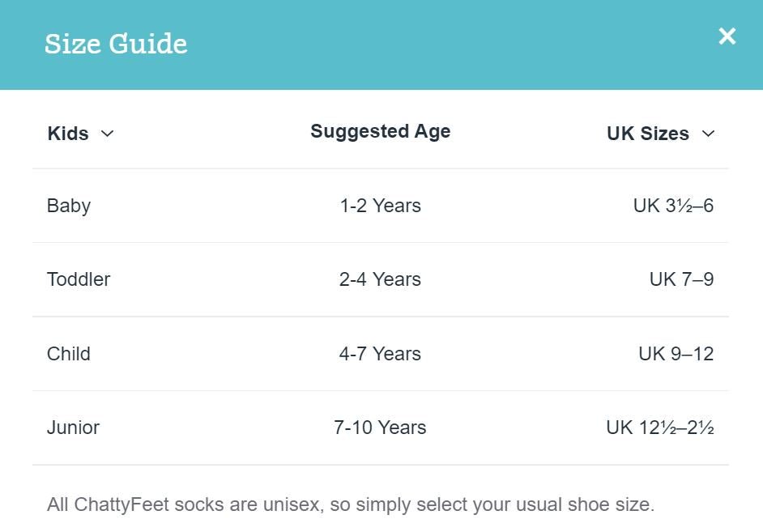Click the UK 7–9 size value
Image resolution: width=763 pixels, height=532 pixels.
point(682,279)
